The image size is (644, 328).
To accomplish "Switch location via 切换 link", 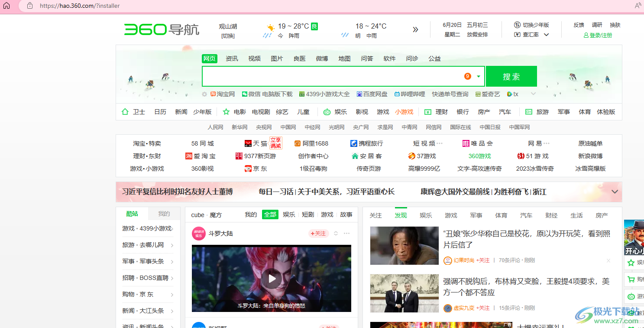I will pyautogui.click(x=228, y=36).
